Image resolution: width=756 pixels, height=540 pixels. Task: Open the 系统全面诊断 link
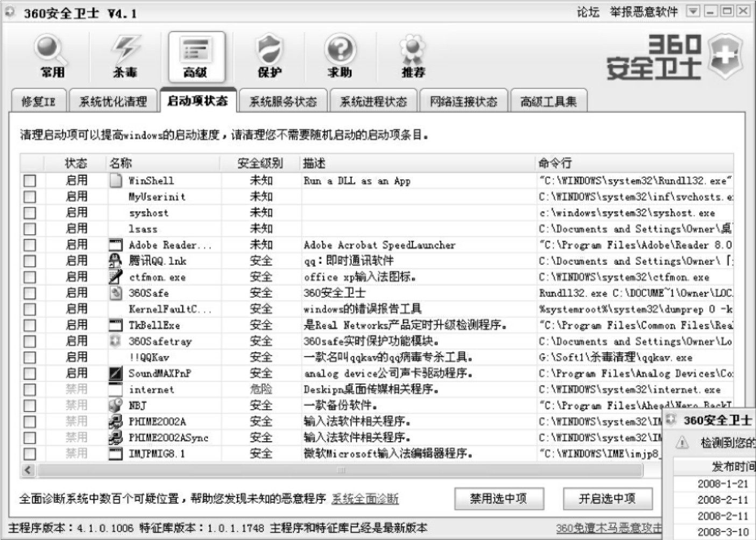tap(365, 499)
